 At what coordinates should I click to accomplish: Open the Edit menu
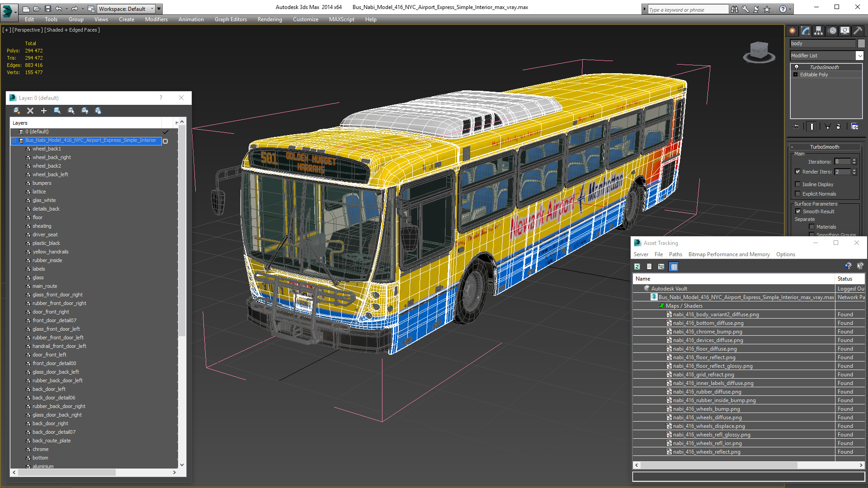pyautogui.click(x=29, y=19)
